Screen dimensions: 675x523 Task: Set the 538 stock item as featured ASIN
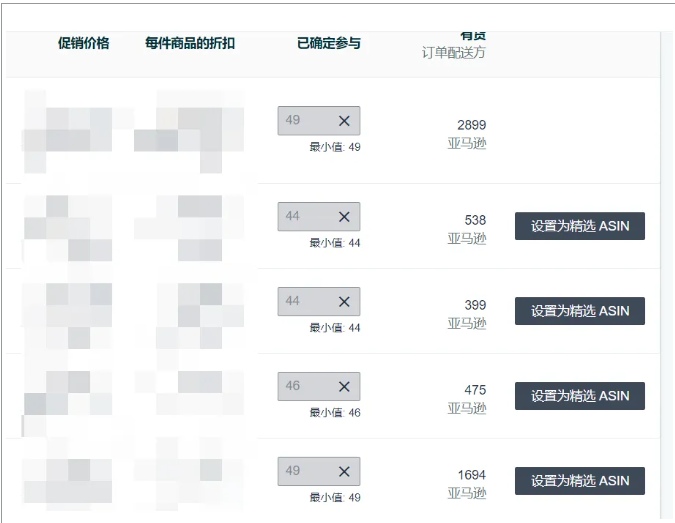(579, 226)
